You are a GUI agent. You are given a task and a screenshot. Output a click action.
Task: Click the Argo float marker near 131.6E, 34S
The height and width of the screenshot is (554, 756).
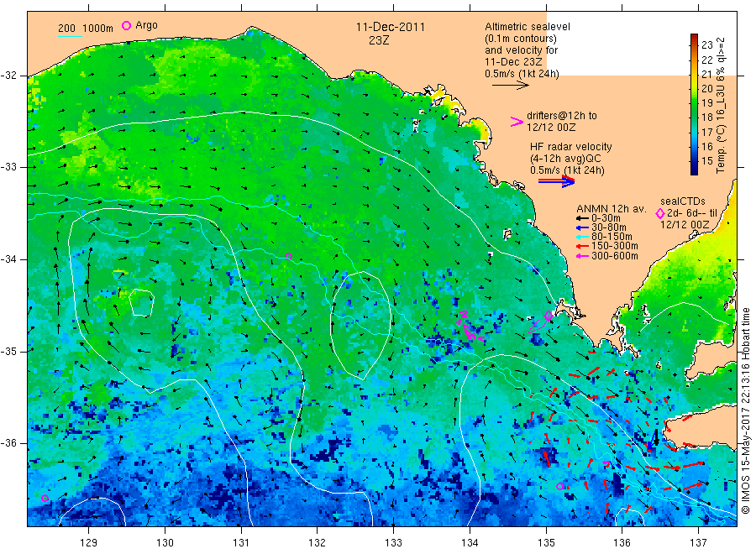(288, 256)
